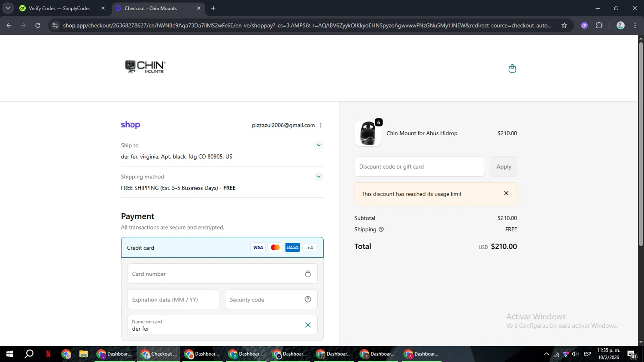Reload the checkout page
This screenshot has height=362, width=644.
click(38, 25)
